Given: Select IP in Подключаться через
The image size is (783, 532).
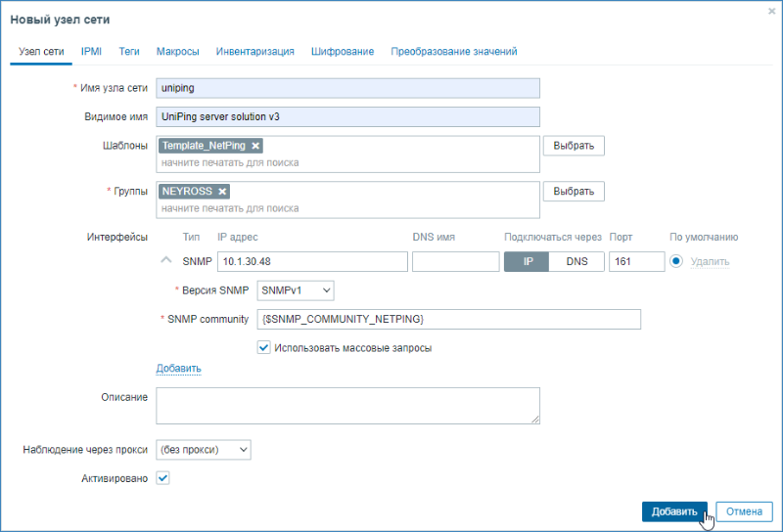Looking at the screenshot, I should [527, 261].
